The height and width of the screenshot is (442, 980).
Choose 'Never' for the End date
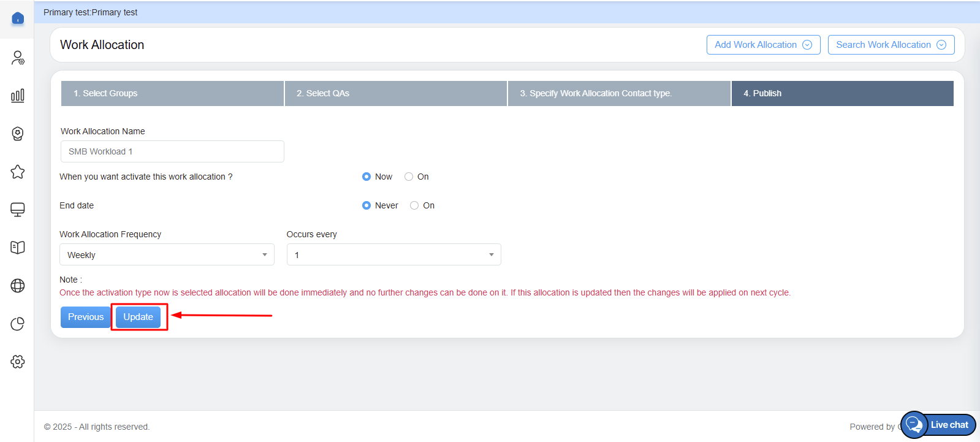click(x=367, y=205)
